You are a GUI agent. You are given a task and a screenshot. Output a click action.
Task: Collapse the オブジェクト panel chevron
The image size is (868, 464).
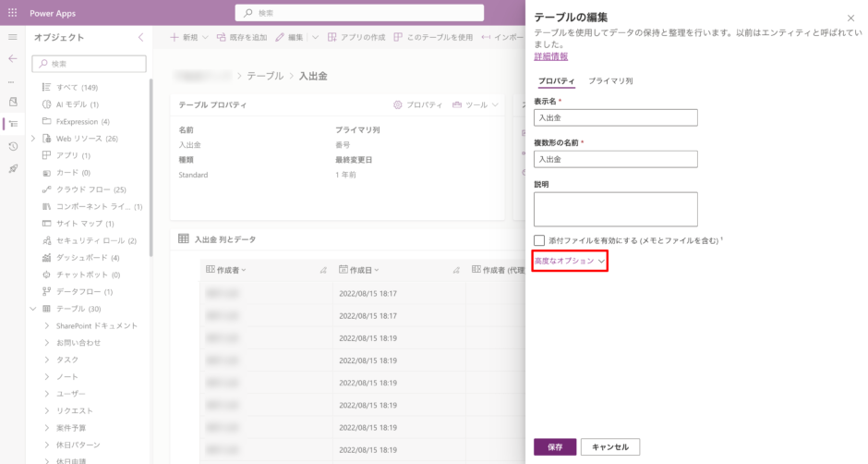(140, 38)
